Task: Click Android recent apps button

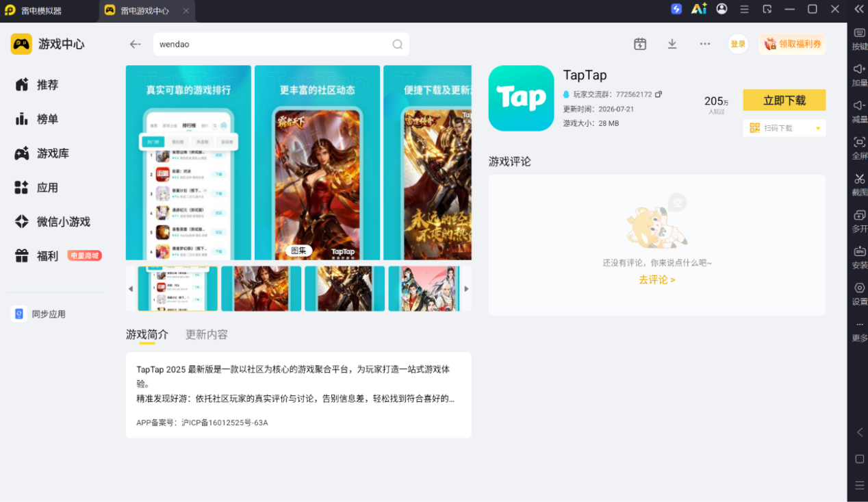Action: pyautogui.click(x=860, y=485)
